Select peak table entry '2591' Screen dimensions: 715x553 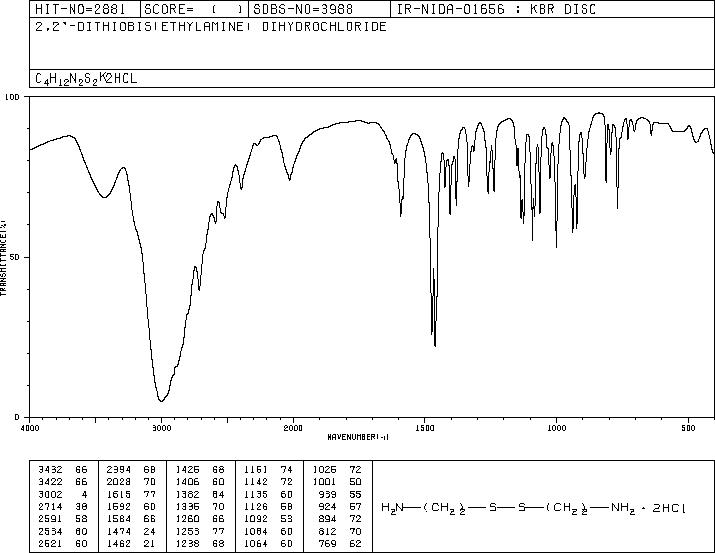point(51,519)
